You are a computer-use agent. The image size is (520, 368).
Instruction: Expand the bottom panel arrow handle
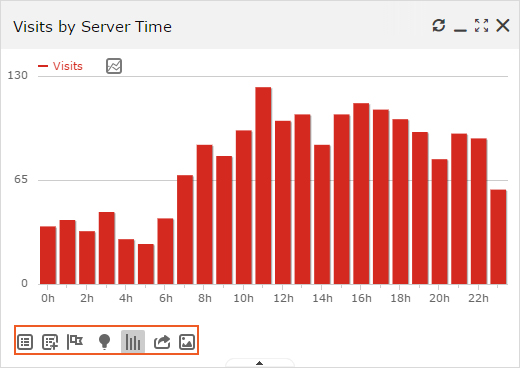click(x=260, y=363)
